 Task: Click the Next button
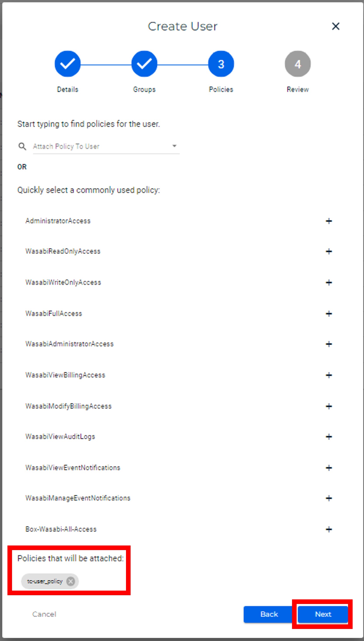pos(323,614)
